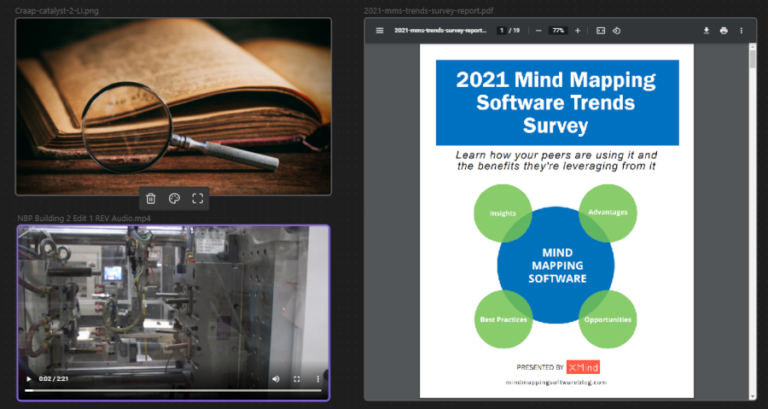
Task: Zoom in the PDF with plus button
Action: [577, 31]
